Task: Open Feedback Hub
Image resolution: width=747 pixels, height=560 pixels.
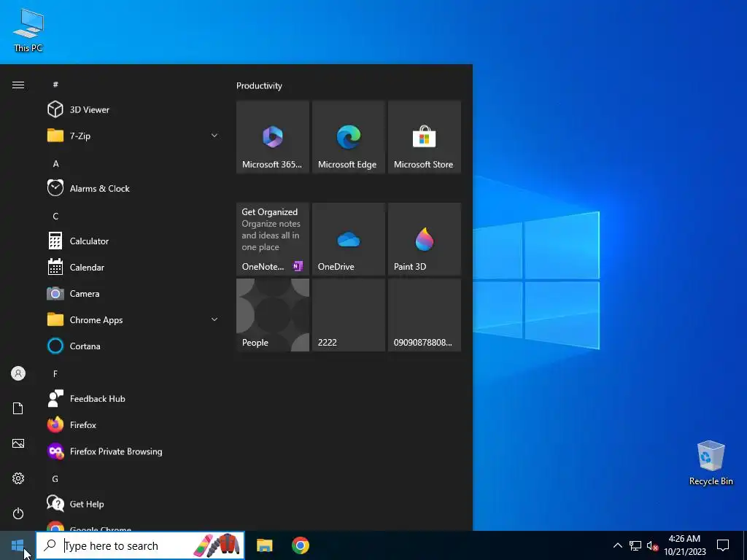Action: coord(133,399)
